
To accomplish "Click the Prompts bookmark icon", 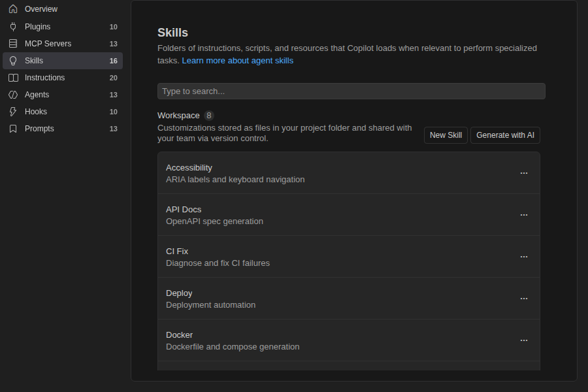I will 13,129.
